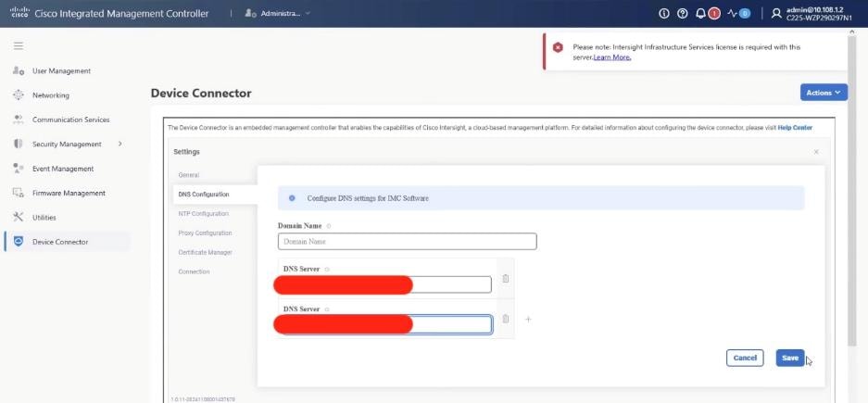The height and width of the screenshot is (403, 868).
Task: Click the Utilities wrench icon
Action: click(x=19, y=218)
